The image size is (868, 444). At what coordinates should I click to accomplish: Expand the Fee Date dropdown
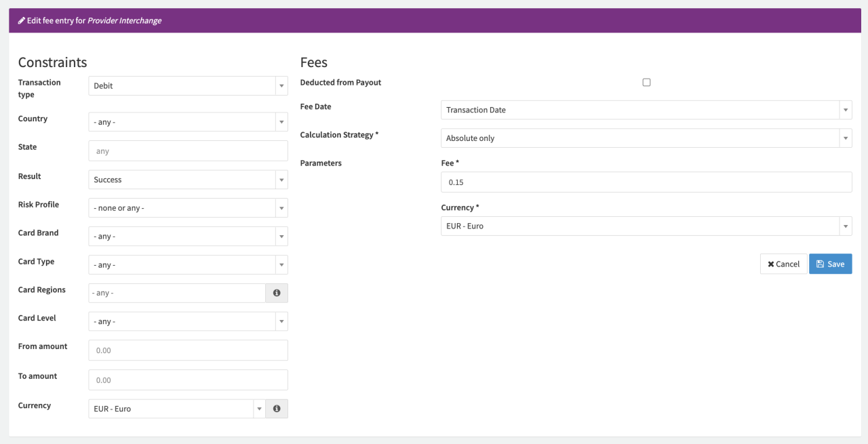646,110
